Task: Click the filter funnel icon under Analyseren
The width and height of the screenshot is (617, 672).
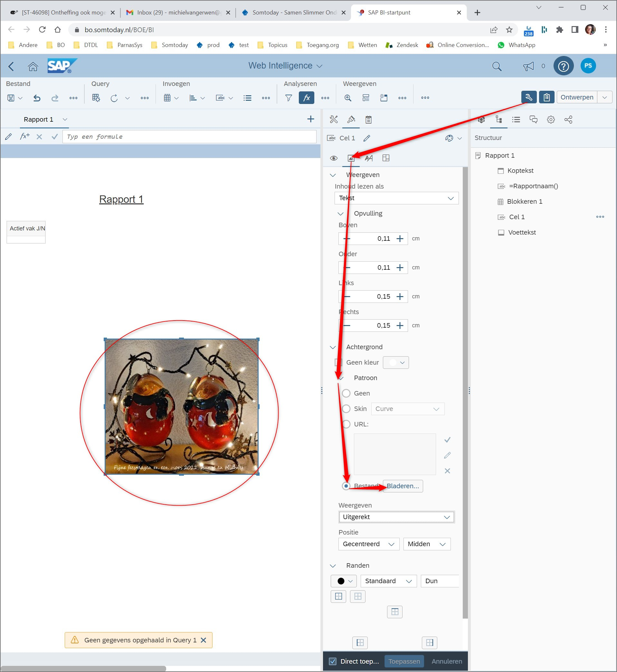Action: tap(289, 98)
